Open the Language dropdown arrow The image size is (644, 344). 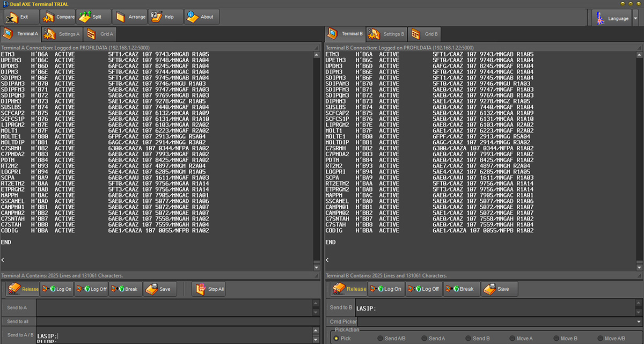tap(635, 18)
